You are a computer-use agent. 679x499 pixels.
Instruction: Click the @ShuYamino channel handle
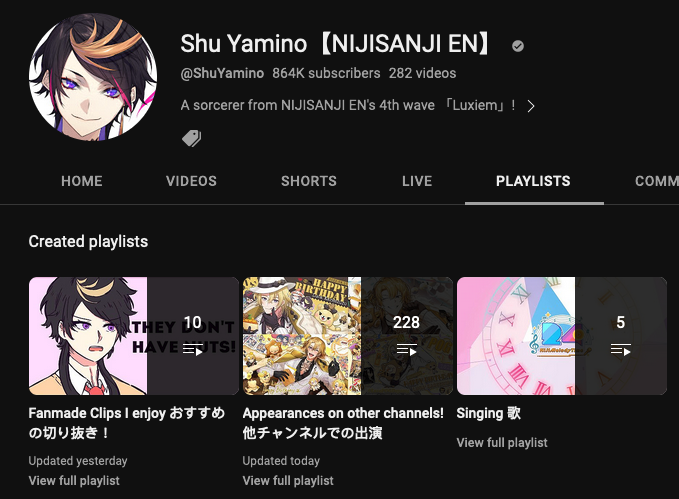(222, 73)
